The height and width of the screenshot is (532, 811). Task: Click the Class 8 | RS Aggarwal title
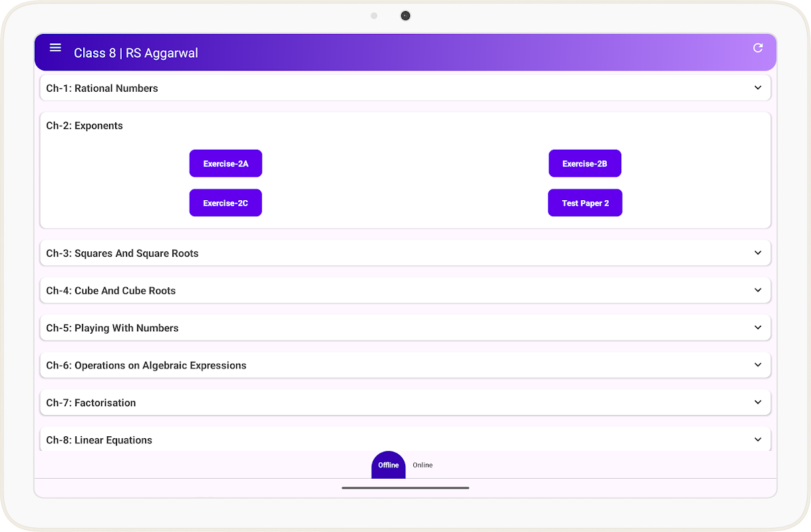pyautogui.click(x=136, y=53)
